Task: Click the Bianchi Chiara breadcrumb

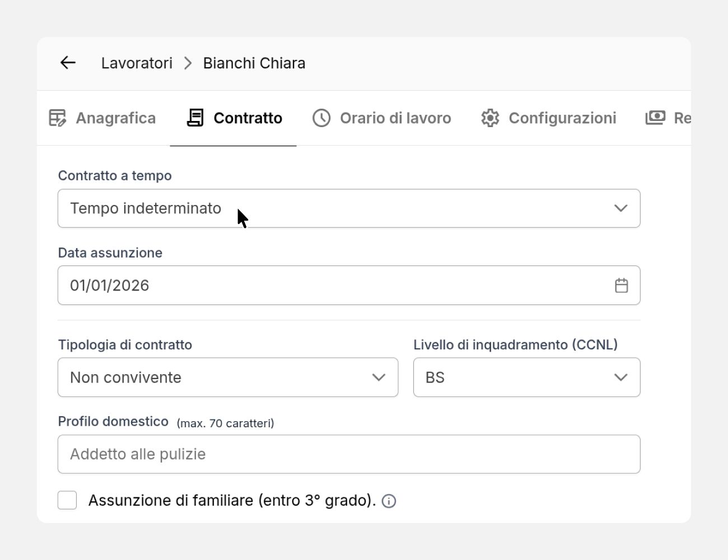Action: [254, 63]
